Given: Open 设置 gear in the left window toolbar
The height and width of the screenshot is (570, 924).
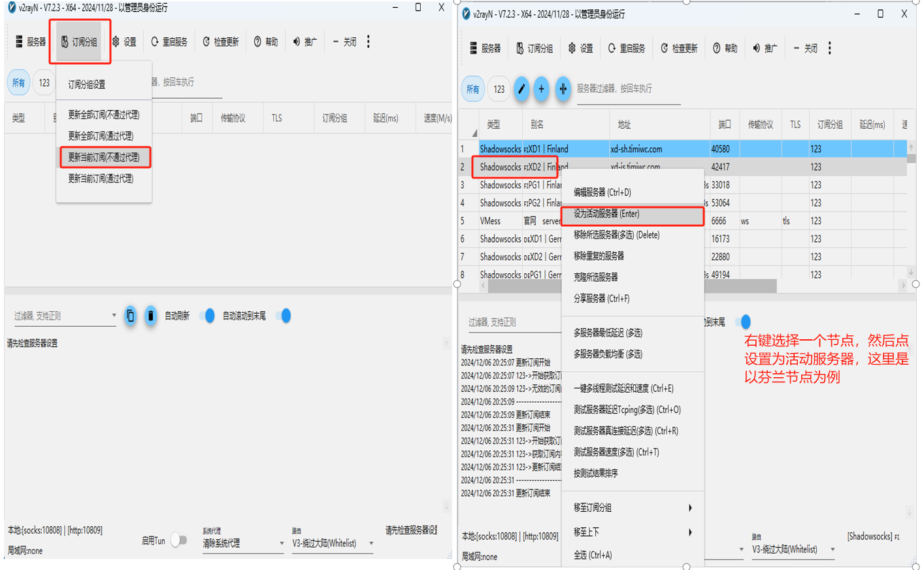Looking at the screenshot, I should pos(124,42).
